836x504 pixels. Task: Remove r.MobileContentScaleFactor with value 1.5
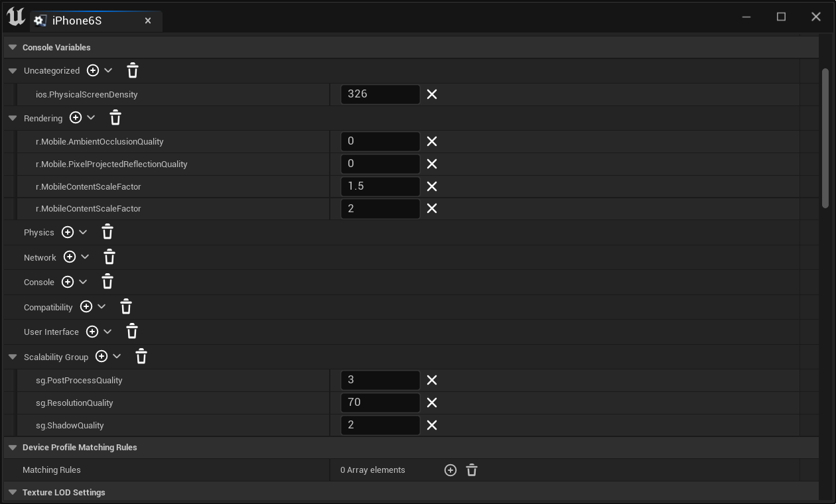click(x=432, y=186)
